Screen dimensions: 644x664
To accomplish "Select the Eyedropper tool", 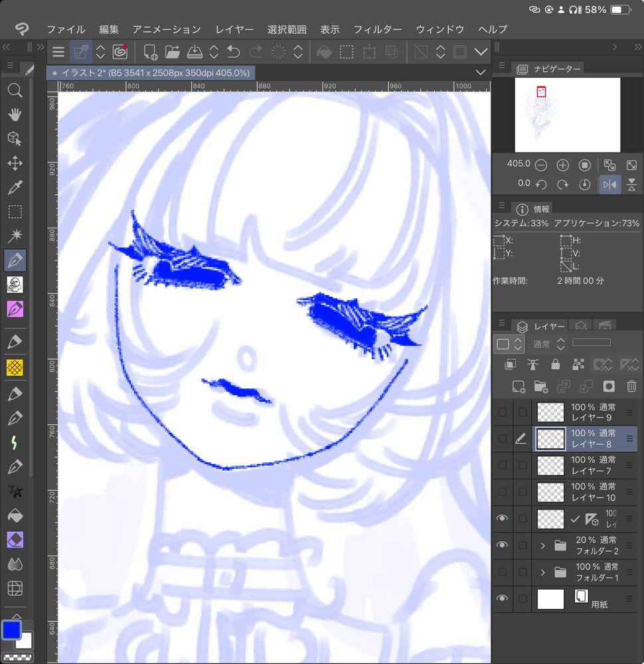I will click(15, 187).
